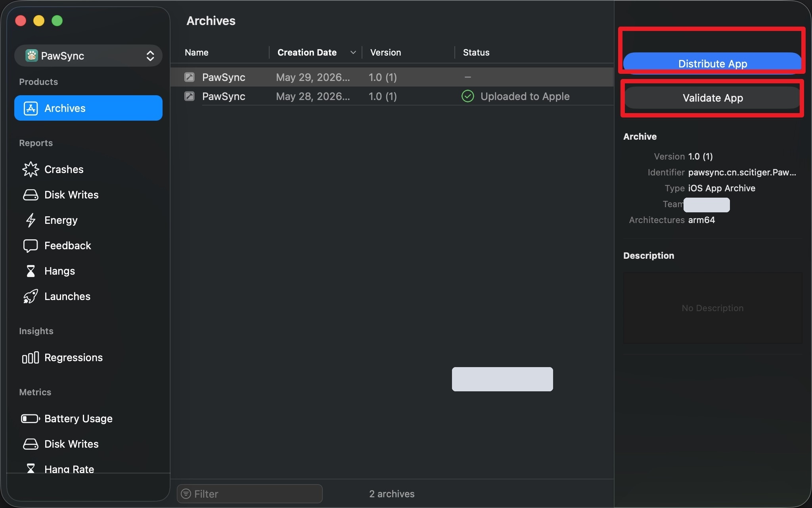Click the Reports Disk Writes drive icon
This screenshot has width=812, height=508.
[31, 195]
